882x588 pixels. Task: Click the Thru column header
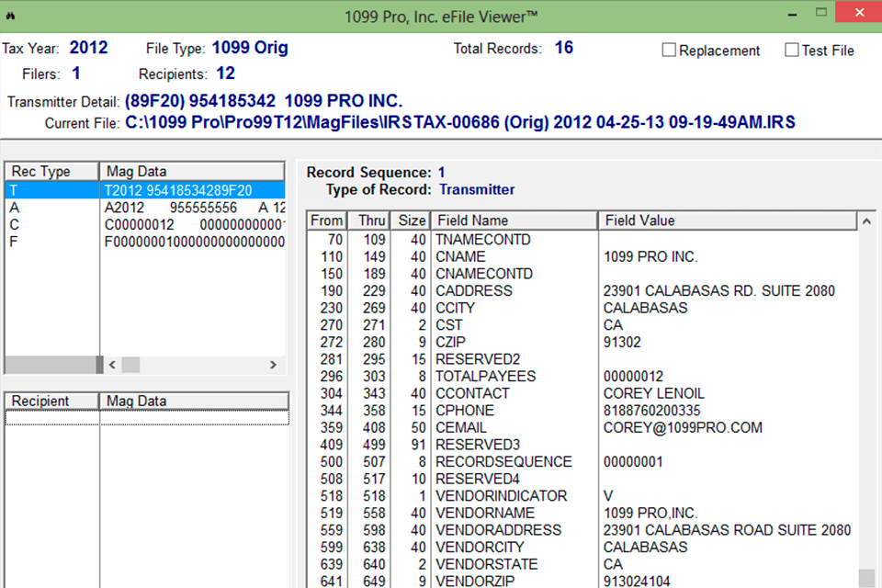[x=367, y=220]
